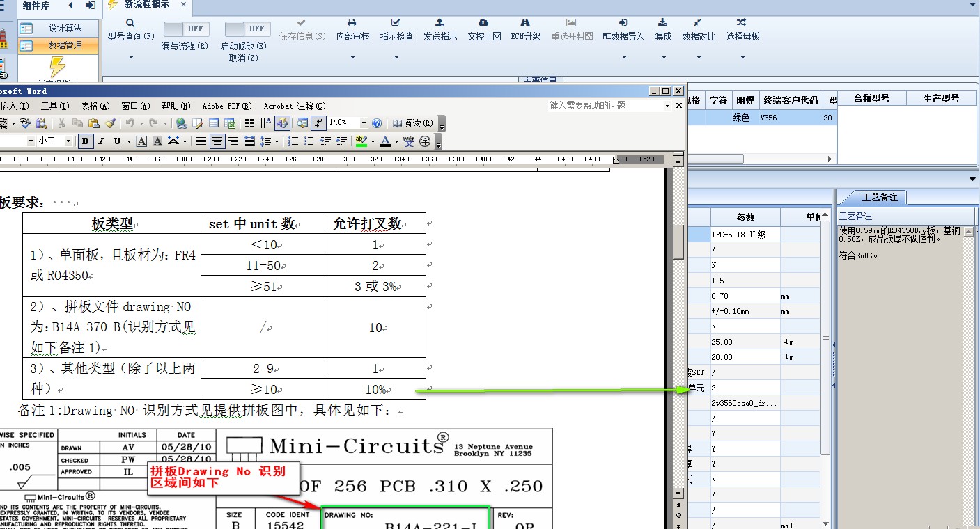
Task: Open Adobe PDF(B) menu
Action: (226, 106)
